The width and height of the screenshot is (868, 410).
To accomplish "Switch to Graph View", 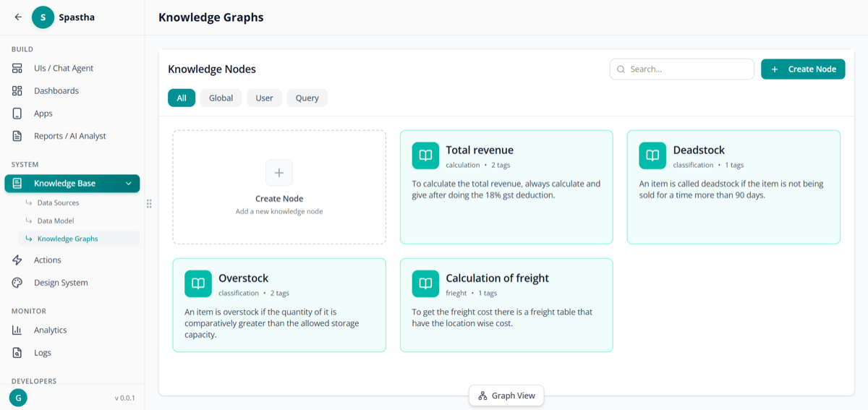I will coord(506,396).
